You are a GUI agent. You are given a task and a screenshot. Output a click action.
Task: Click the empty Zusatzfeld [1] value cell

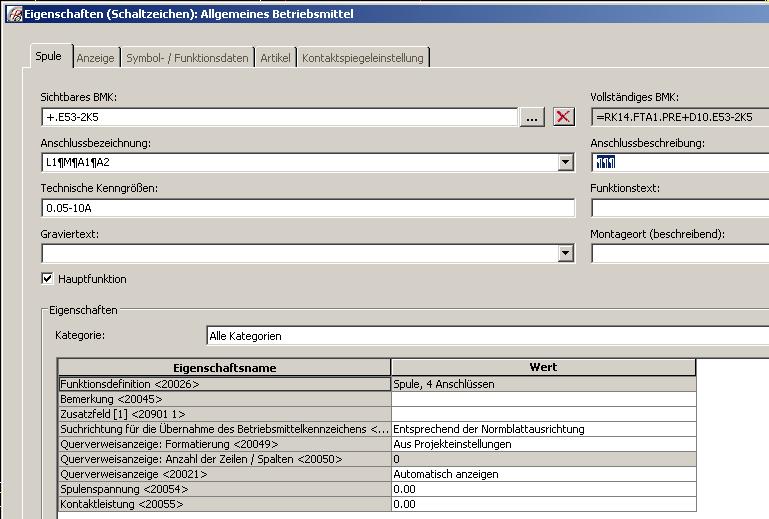(543, 414)
